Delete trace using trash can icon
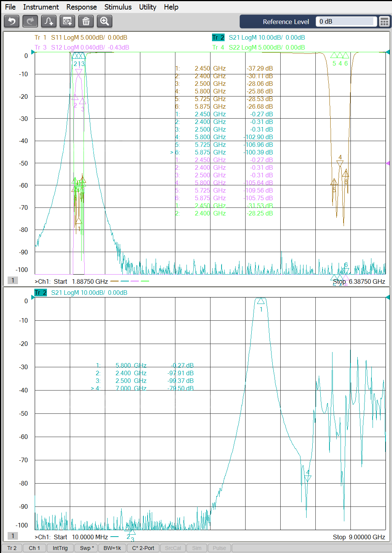This screenshot has width=392, height=553. point(86,21)
